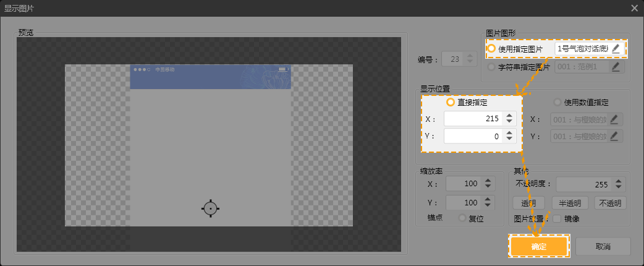The image size is (644, 266).
Task: Select the 复位 anchor reset radio button
Action: coord(462,218)
